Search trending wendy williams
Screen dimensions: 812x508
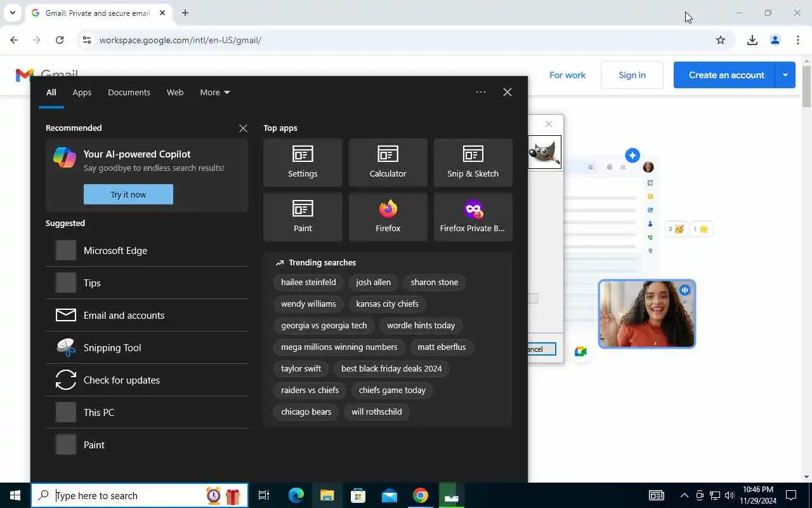(x=308, y=304)
